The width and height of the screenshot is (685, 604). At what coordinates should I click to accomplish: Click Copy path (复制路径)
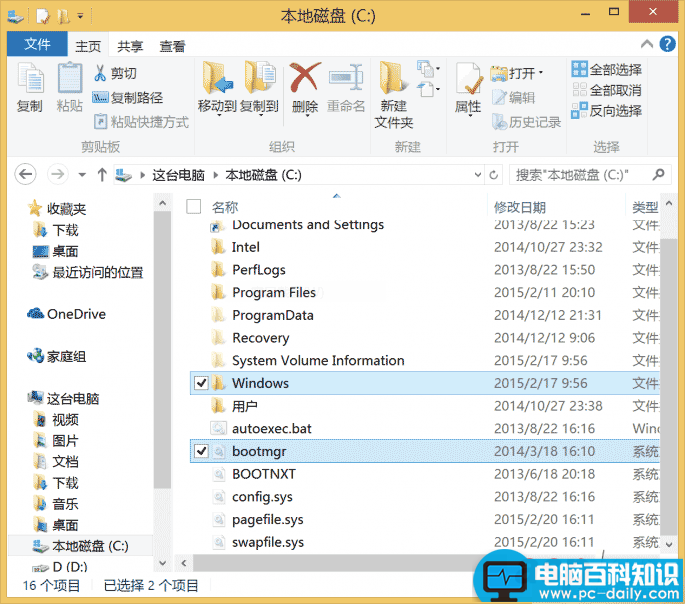(x=128, y=97)
